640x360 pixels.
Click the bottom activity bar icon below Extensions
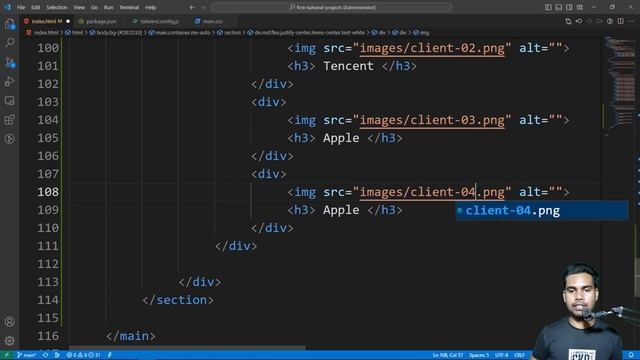tap(9, 139)
